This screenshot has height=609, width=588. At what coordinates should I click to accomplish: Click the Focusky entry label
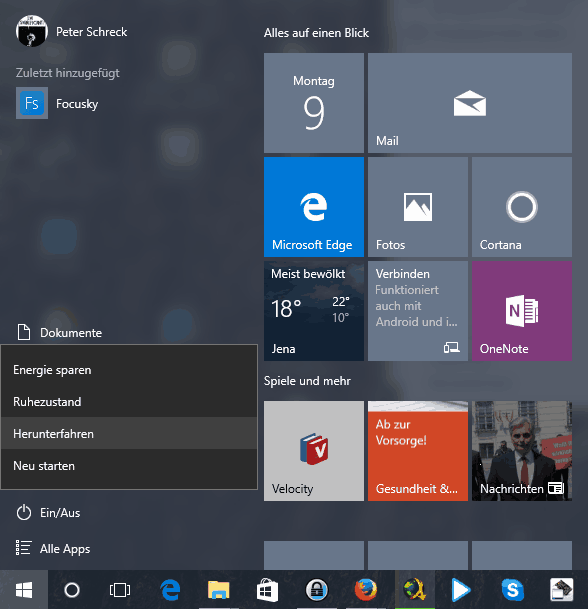(x=77, y=104)
